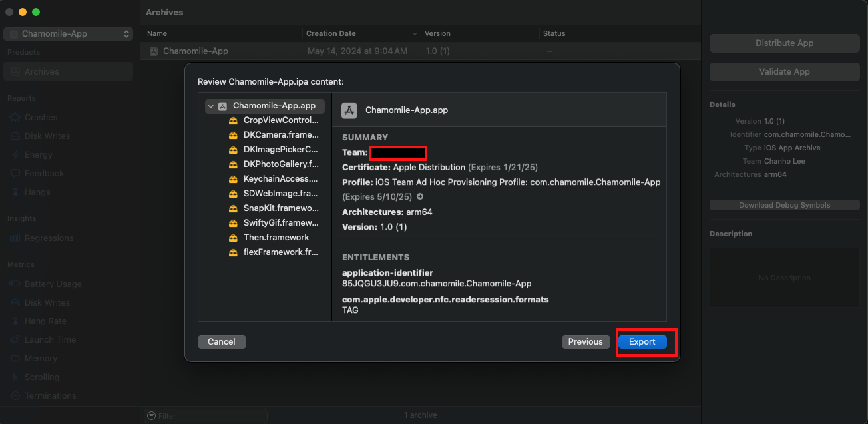The image size is (868, 424).
Task: Click the Previous button
Action: point(585,341)
